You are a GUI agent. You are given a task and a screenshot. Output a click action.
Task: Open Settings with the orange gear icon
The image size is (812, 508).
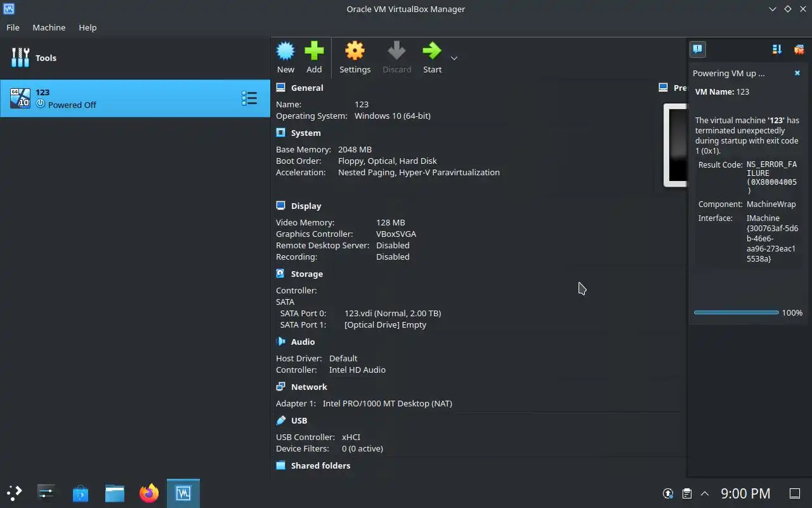click(x=355, y=51)
